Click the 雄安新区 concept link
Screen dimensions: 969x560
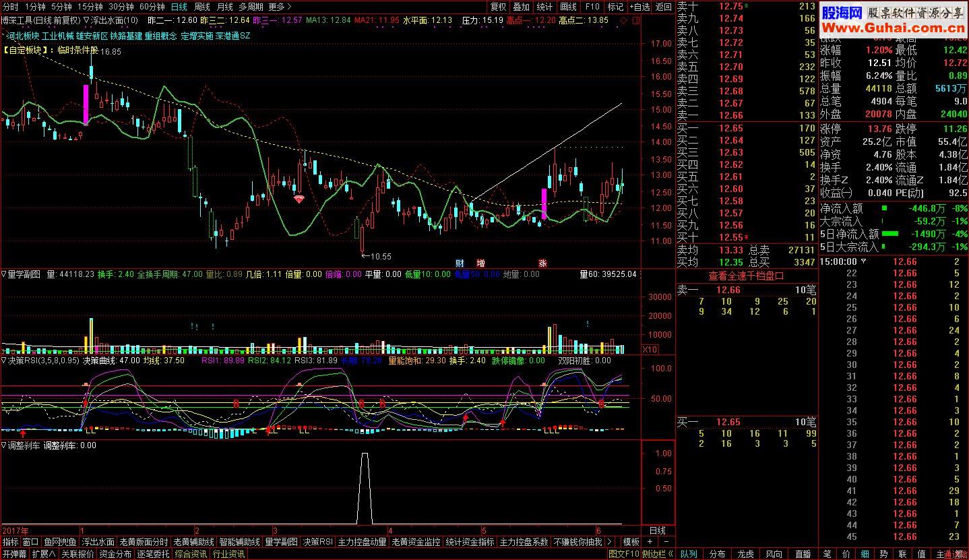tap(92, 36)
